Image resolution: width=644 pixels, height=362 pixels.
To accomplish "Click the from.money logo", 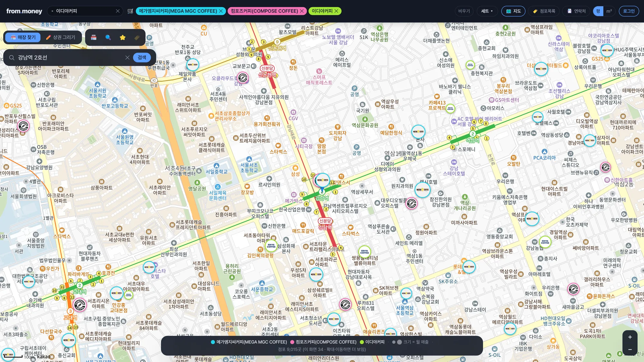I will pyautogui.click(x=24, y=11).
